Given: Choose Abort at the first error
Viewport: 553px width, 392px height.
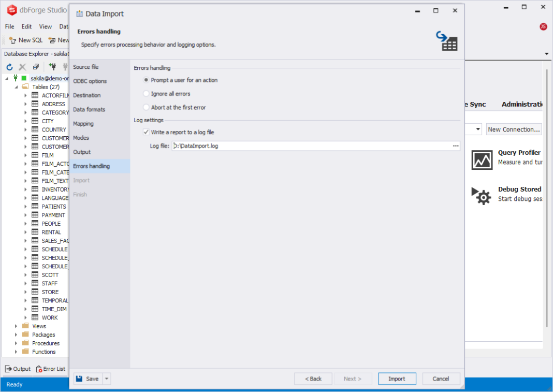Looking at the screenshot, I should [146, 107].
